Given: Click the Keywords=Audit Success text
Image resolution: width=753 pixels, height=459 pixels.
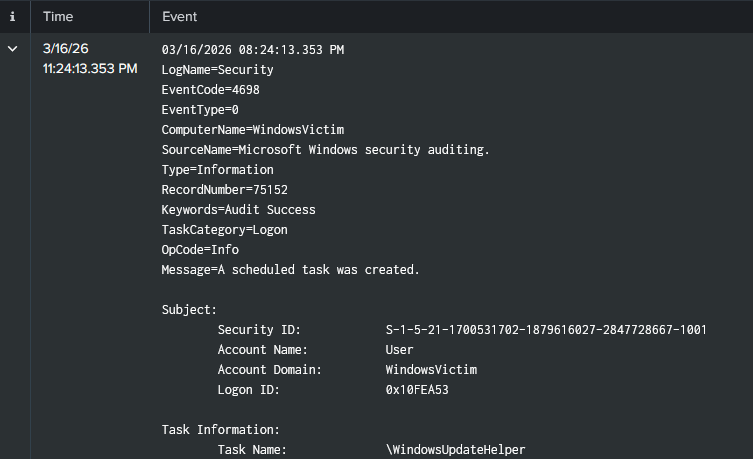Looking at the screenshot, I should (238, 210).
